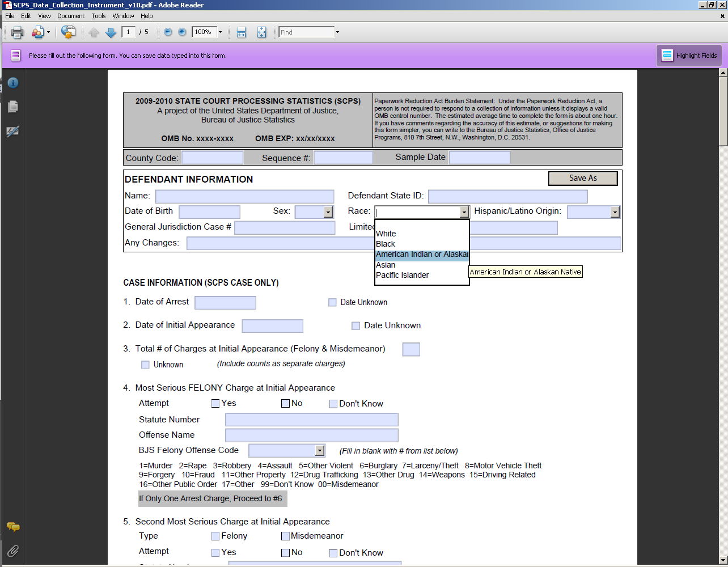Click the Sequence # field
The width and height of the screenshot is (728, 567).
344,158
